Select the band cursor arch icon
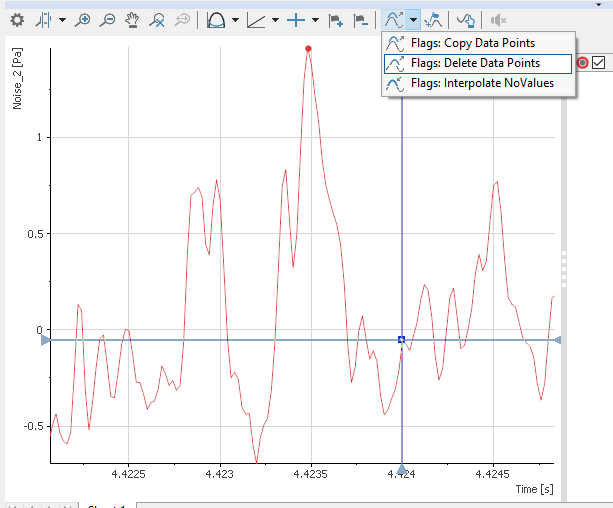Screen dimensions: 613x508 [x=215, y=19]
